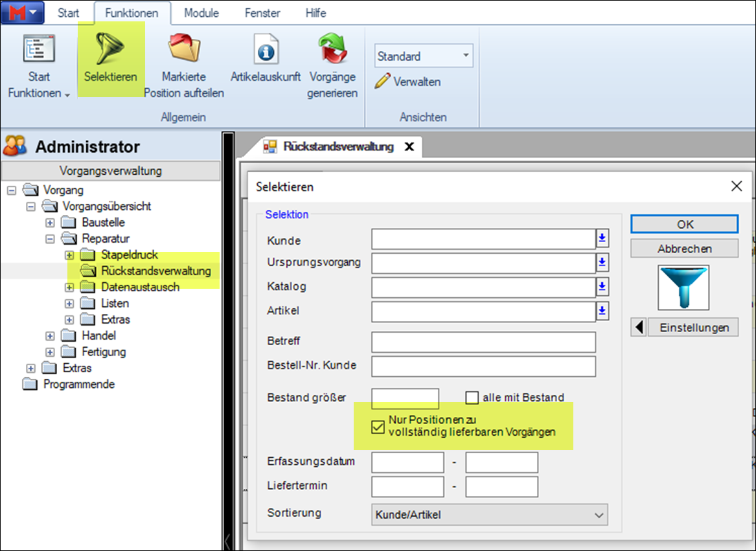756x551 pixels.
Task: Click Vorgänge generieren icon
Action: 333,49
